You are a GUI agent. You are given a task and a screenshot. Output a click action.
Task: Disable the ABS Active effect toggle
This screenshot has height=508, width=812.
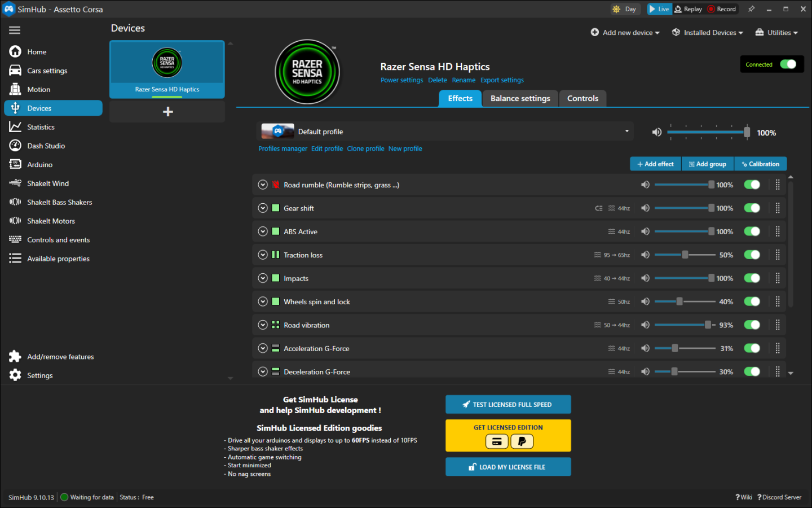(752, 231)
